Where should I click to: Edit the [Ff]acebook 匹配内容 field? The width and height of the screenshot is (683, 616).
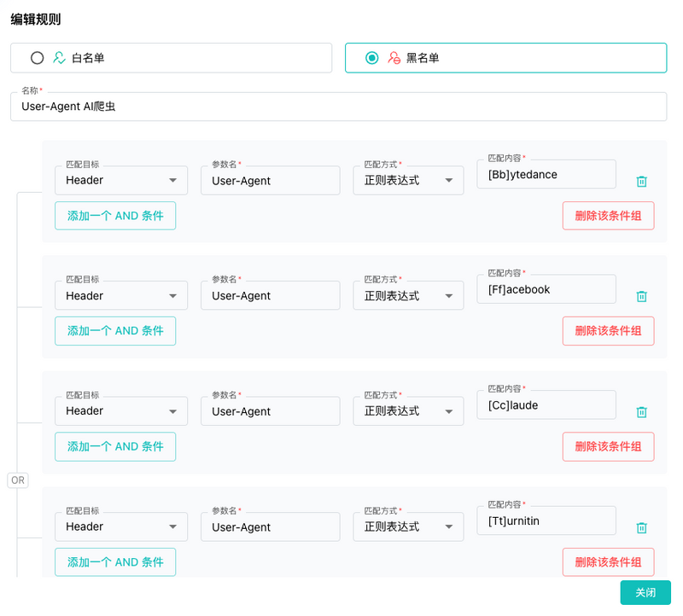(546, 289)
